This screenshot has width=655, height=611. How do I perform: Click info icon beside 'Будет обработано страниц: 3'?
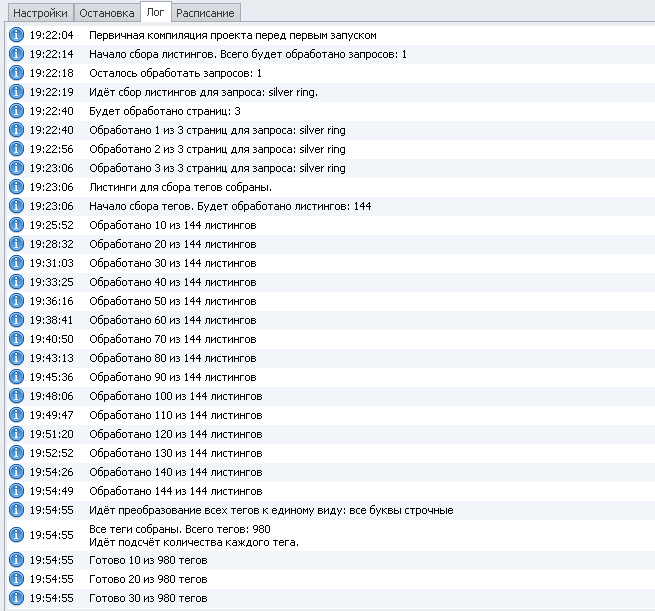coord(16,111)
